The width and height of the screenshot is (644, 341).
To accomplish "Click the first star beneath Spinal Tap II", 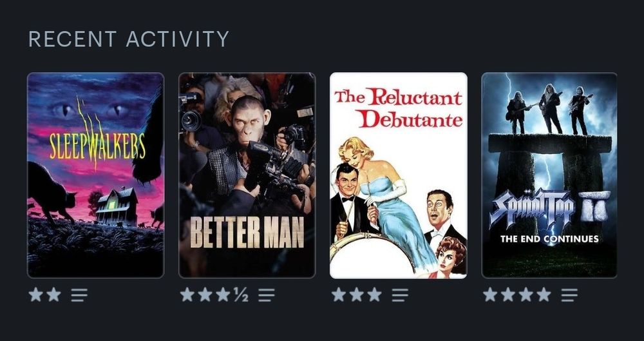I will pyautogui.click(x=489, y=295).
